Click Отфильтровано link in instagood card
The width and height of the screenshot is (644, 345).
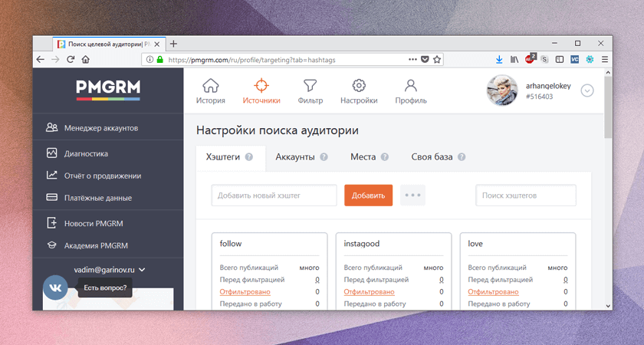[x=369, y=292]
